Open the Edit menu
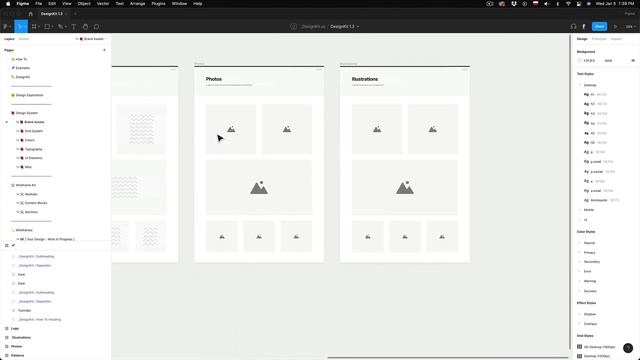 click(x=52, y=4)
